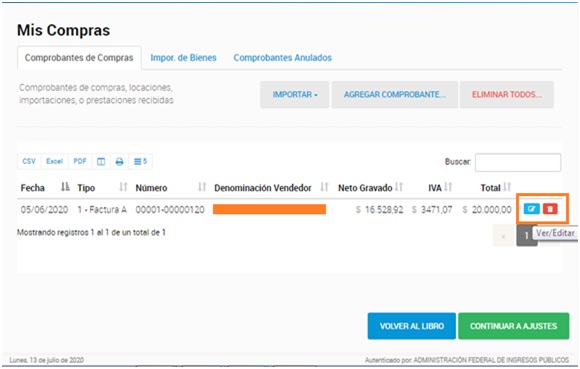Click AGREGAR COMPROBANTE button

pyautogui.click(x=395, y=95)
